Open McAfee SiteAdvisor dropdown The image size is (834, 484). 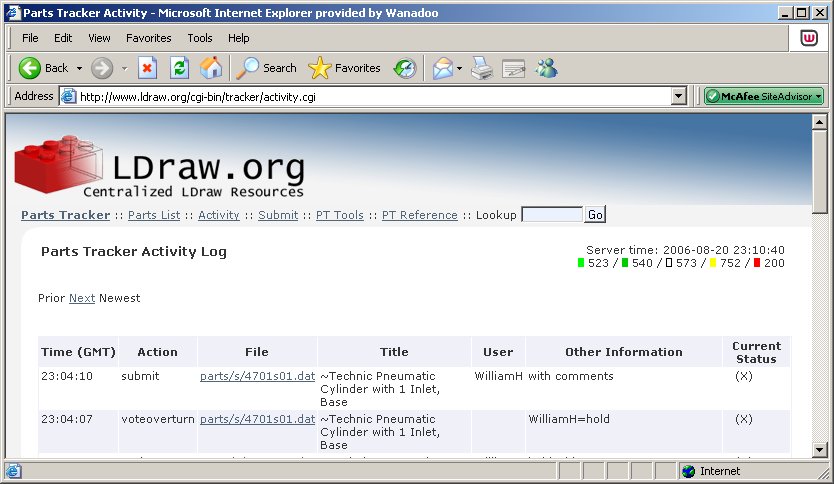(x=764, y=96)
